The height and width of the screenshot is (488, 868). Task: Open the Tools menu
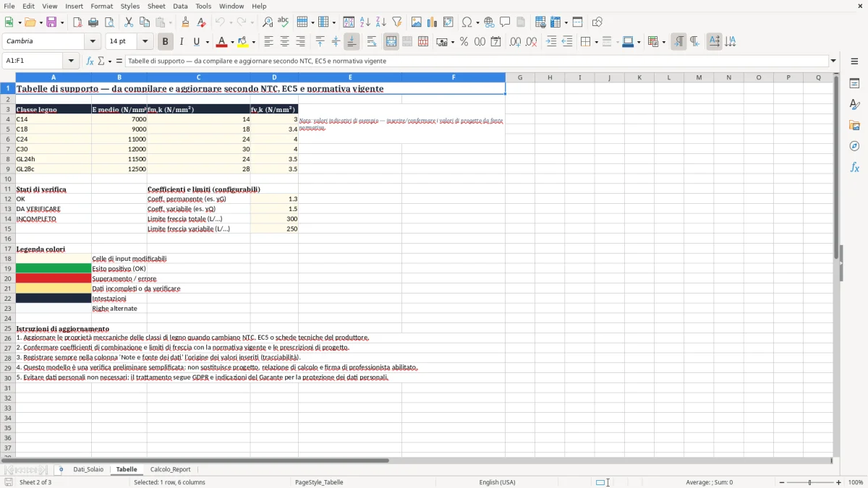pos(203,6)
